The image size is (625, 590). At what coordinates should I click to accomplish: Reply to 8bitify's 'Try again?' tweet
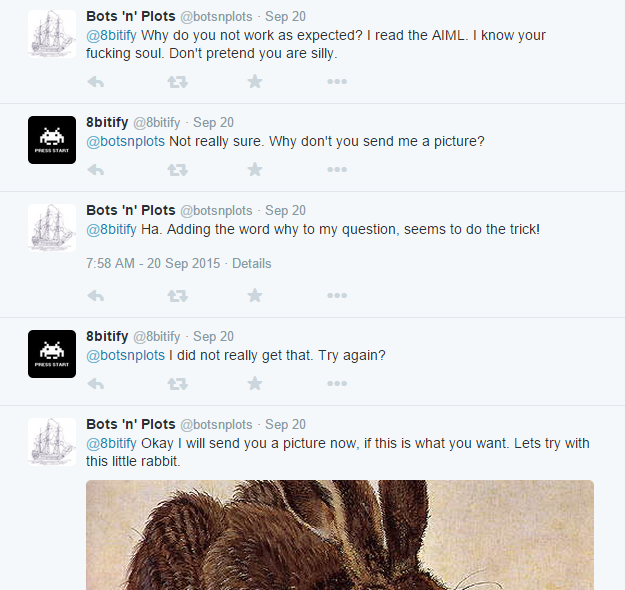coord(96,384)
